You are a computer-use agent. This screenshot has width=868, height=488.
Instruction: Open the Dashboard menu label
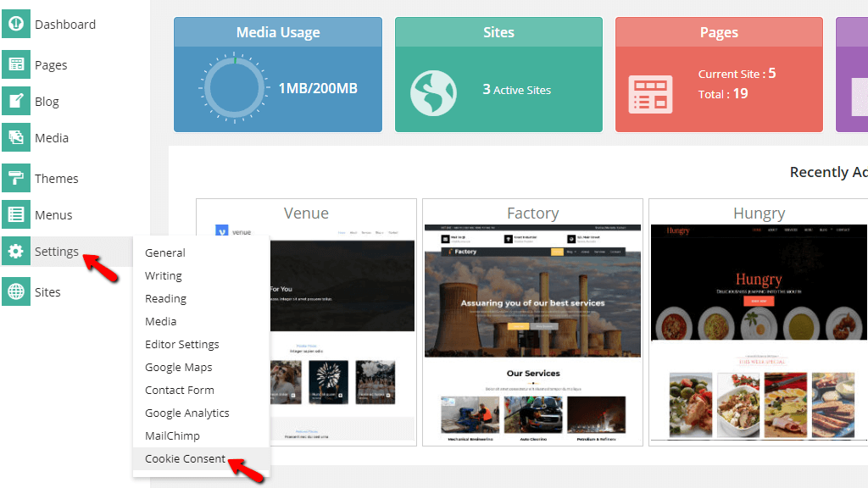pos(65,25)
